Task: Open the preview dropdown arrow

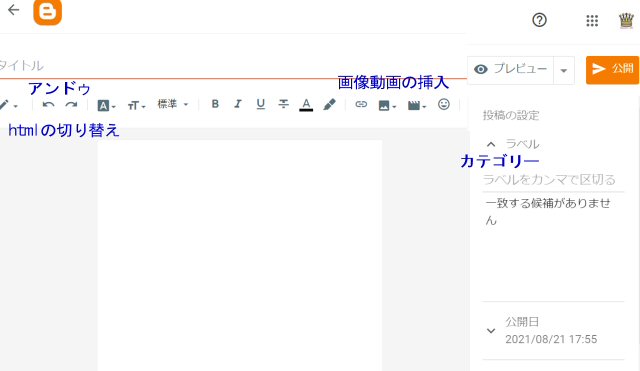Action: (564, 70)
